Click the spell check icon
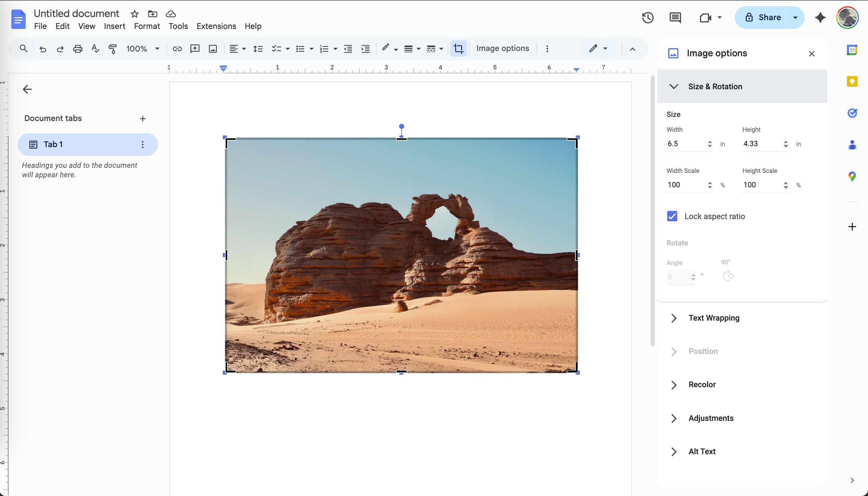Screen dimensions: 868x496 click(x=95, y=49)
